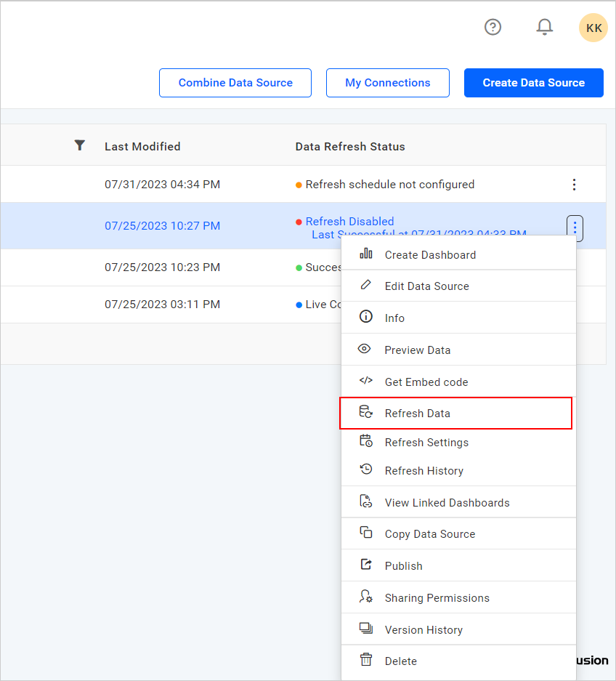Select Preview Data menu entry

[x=459, y=350]
